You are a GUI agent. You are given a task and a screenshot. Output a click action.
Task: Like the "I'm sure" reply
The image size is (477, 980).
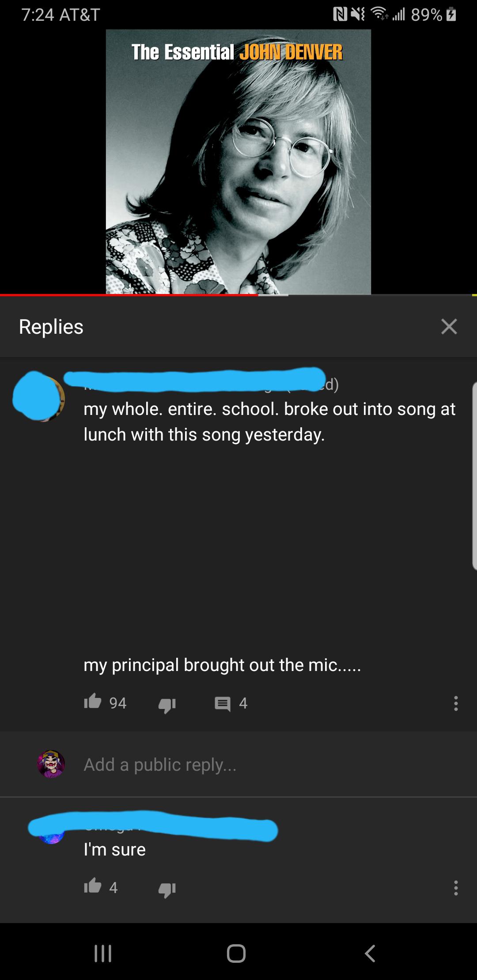point(93,886)
